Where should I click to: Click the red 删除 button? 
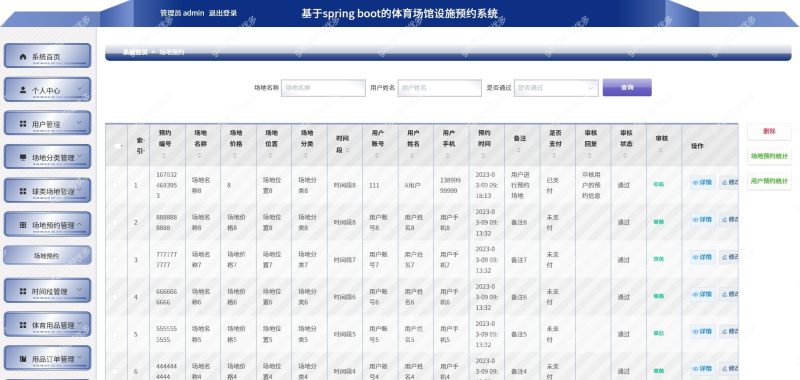(x=769, y=131)
